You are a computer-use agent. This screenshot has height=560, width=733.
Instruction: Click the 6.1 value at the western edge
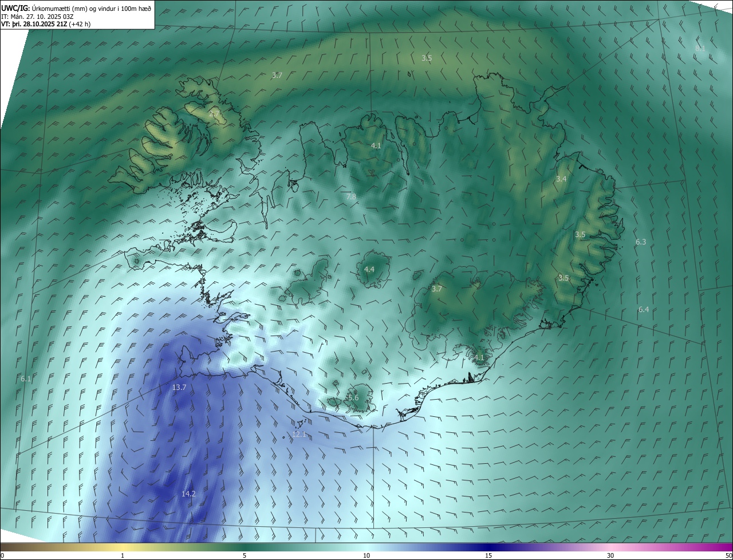pyautogui.click(x=26, y=379)
